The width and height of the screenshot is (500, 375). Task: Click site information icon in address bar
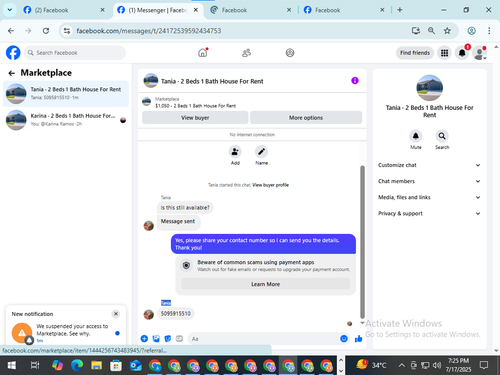(67, 31)
